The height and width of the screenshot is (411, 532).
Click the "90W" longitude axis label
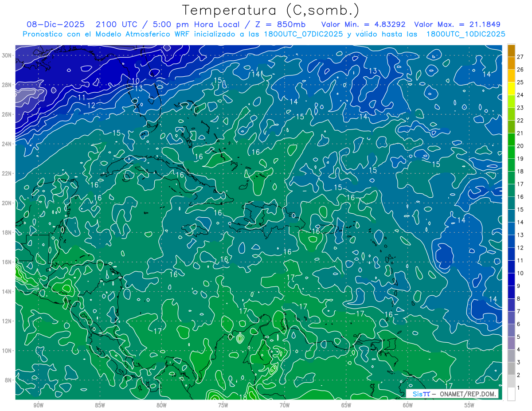pos(38,405)
